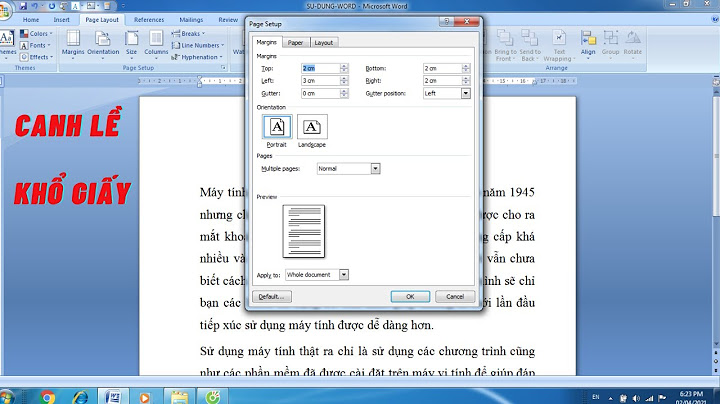Viewport: 720px width, 404px height.
Task: Open Word help icon
Action: coord(715,19)
